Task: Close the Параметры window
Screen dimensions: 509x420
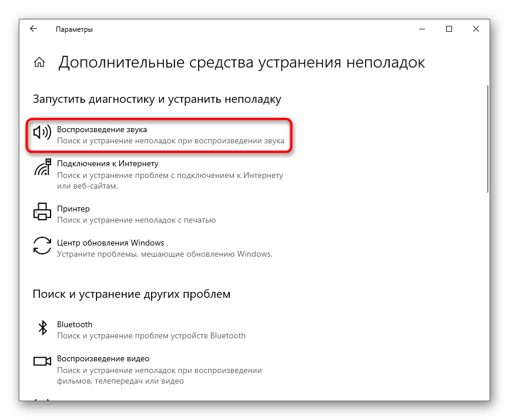Action: [476, 29]
